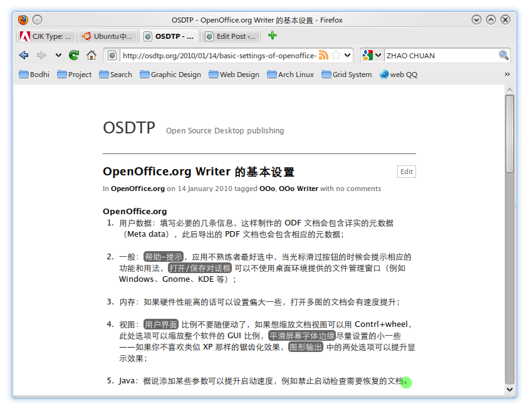Click the 打开/保存对话框 highlighted label
The image size is (532, 409).
[x=200, y=268]
